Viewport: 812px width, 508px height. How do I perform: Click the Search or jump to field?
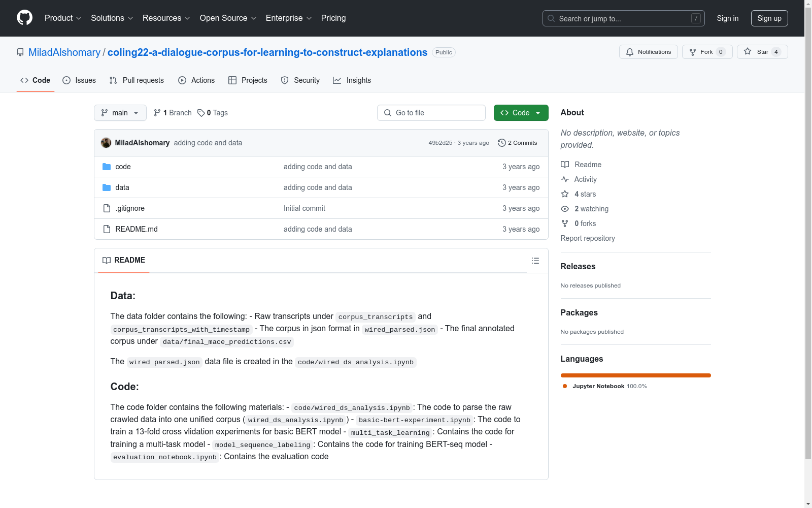pyautogui.click(x=624, y=18)
